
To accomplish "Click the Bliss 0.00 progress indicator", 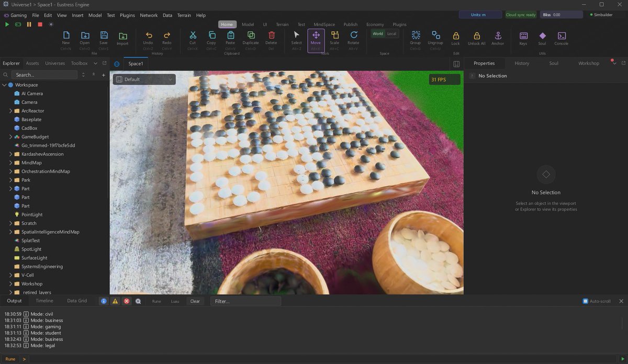I will pyautogui.click(x=561, y=15).
